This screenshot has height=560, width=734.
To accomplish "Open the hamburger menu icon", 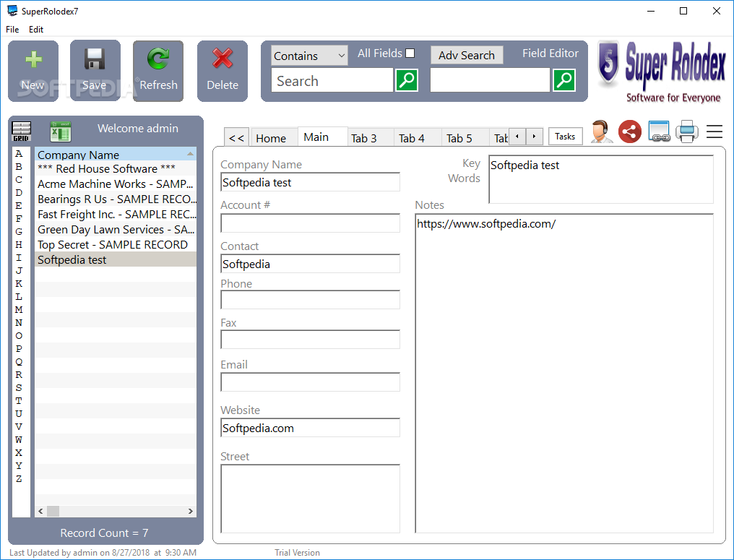I will (x=714, y=132).
